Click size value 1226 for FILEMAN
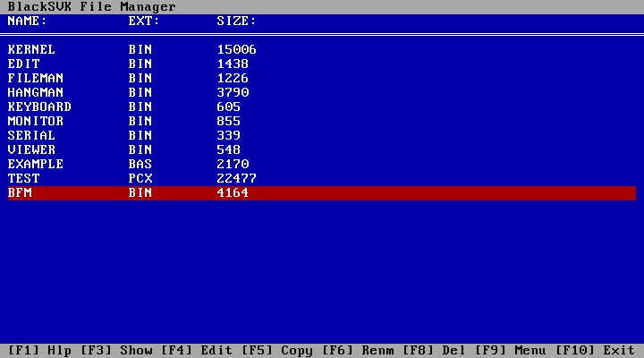The width and height of the screenshot is (644, 358). (233, 79)
